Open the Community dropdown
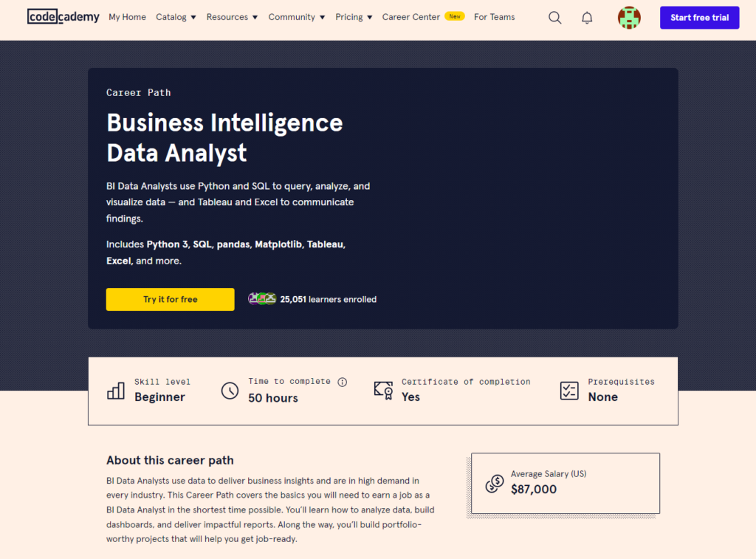The width and height of the screenshot is (756, 559). tap(297, 17)
